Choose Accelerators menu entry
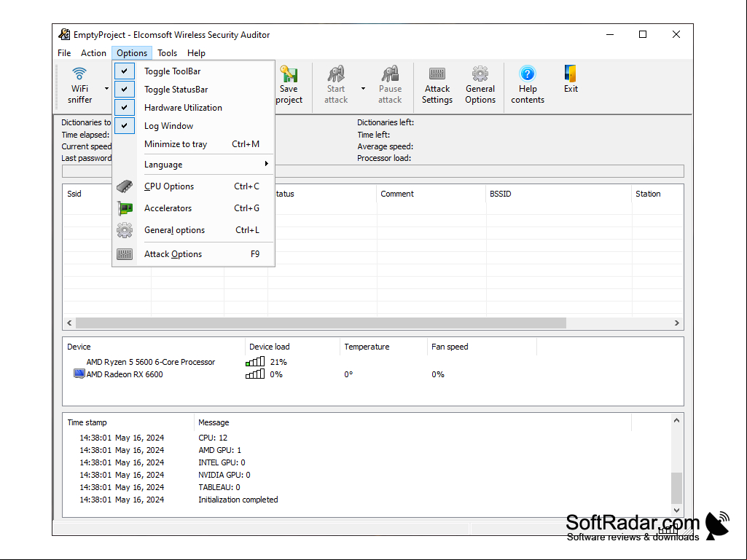 (194, 208)
